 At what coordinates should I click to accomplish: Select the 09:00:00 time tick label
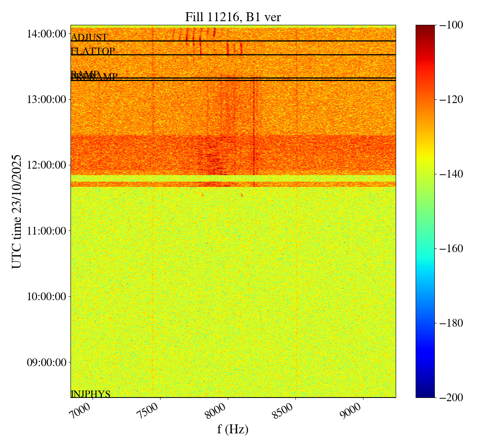pyautogui.click(x=46, y=362)
